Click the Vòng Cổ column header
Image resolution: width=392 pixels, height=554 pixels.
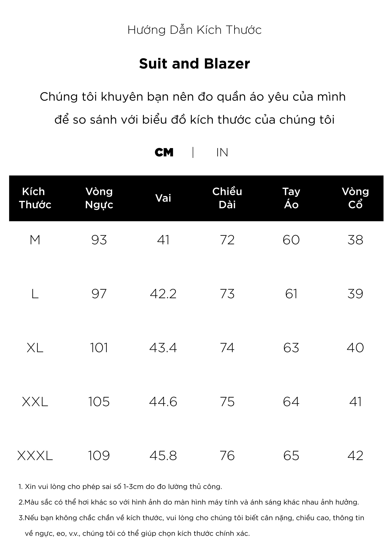355,198
